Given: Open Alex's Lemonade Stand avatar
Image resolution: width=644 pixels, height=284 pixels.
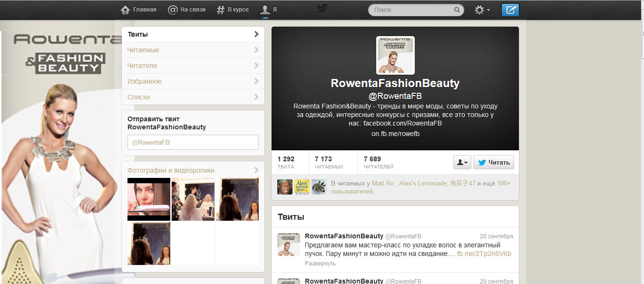Looking at the screenshot, I should (x=302, y=187).
